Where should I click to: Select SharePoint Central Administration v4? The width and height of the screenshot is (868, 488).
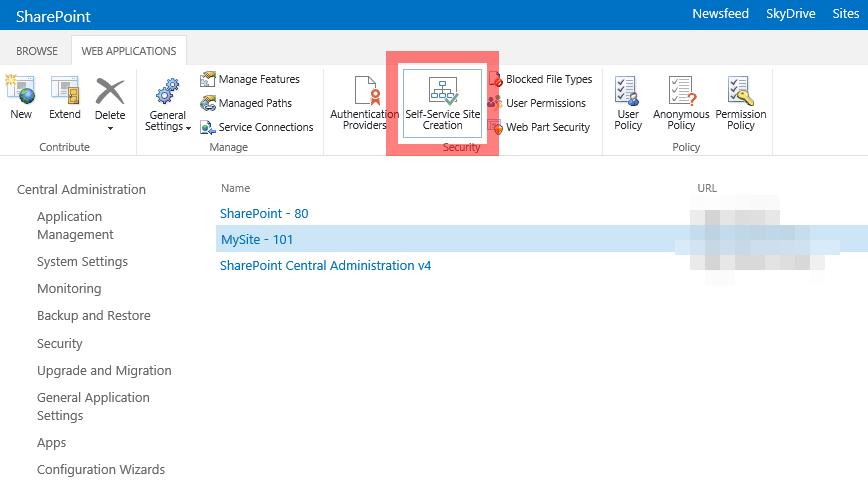pyautogui.click(x=326, y=266)
